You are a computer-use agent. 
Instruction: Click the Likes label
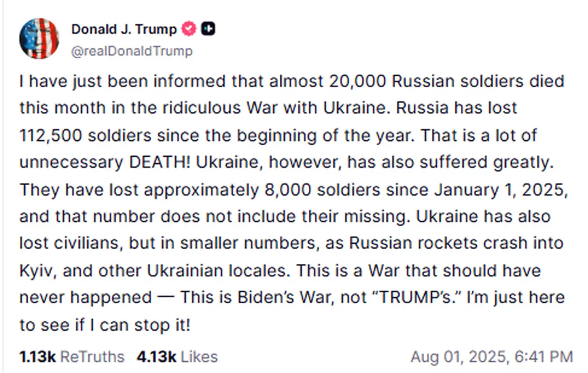tap(199, 357)
